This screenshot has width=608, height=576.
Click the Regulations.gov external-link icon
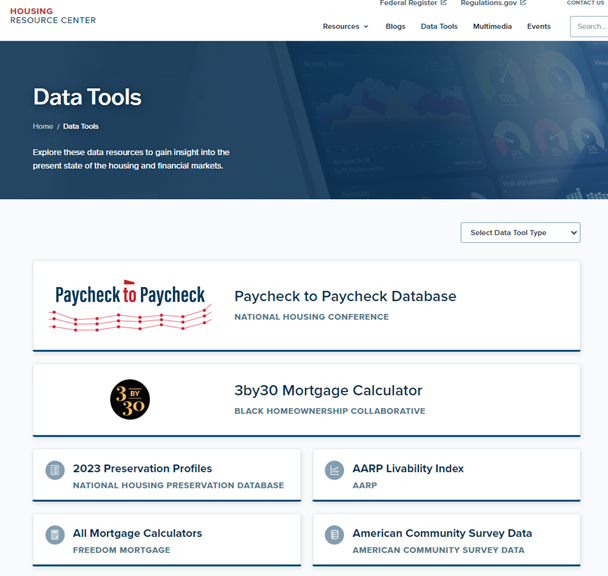coord(523,3)
